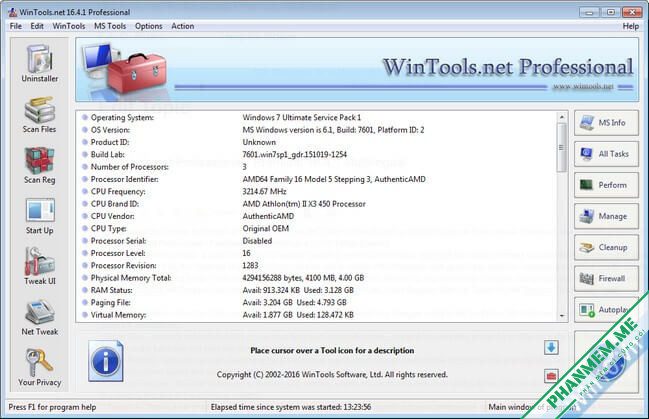The width and height of the screenshot is (649, 419).
Task: Select the Operating System row
Action: coord(317,118)
